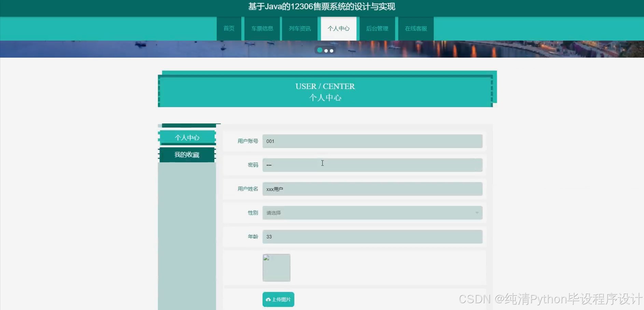This screenshot has height=310, width=644.
Task: Switch to the 首页 navigation tab
Action: click(229, 29)
